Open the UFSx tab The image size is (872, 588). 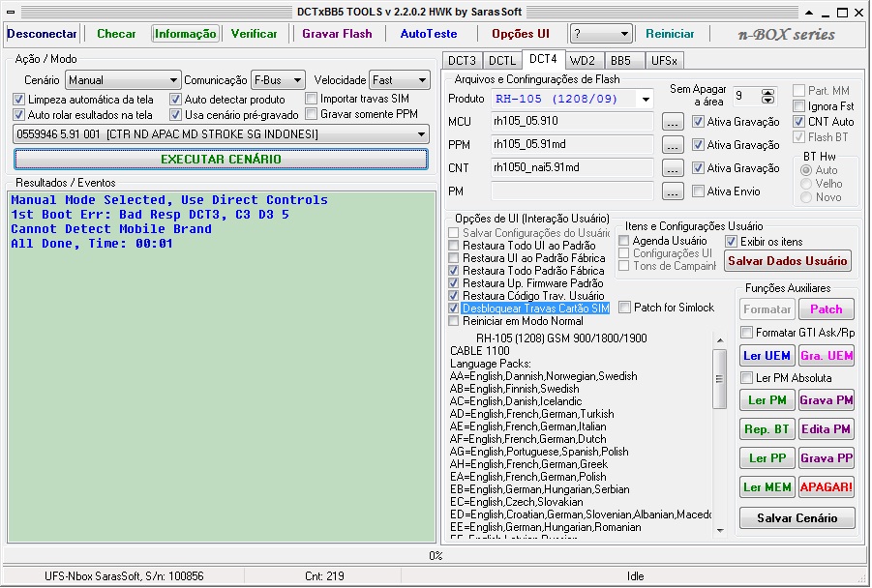click(x=664, y=61)
